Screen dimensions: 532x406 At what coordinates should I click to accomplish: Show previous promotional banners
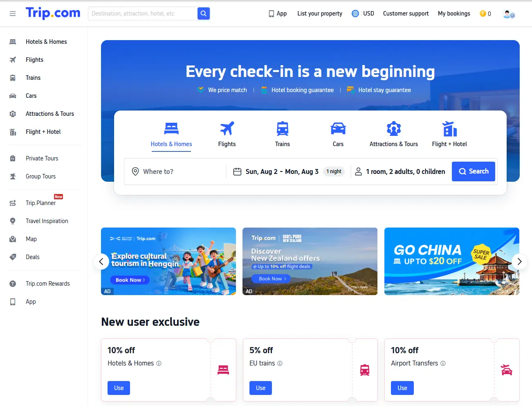(x=101, y=262)
